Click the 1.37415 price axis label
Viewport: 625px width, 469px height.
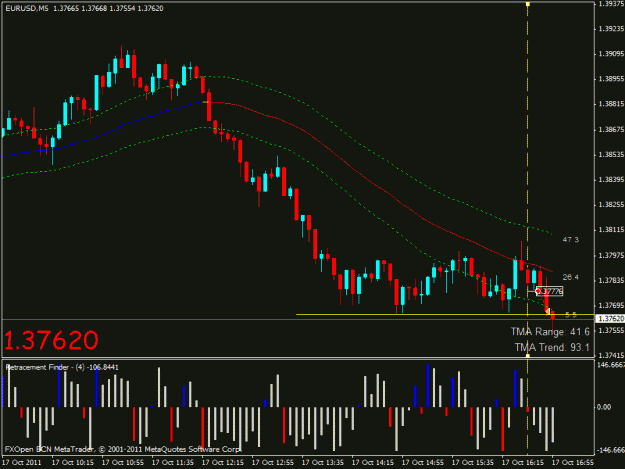[x=611, y=355]
